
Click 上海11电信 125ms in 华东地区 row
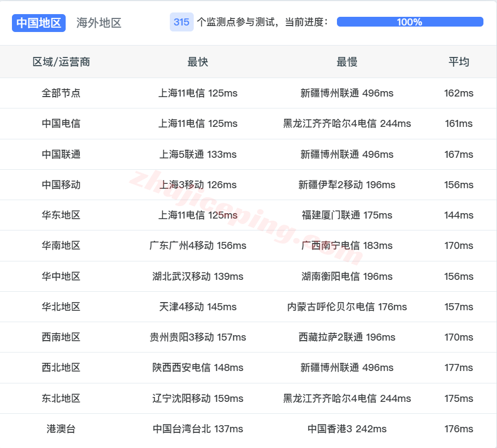coord(198,215)
